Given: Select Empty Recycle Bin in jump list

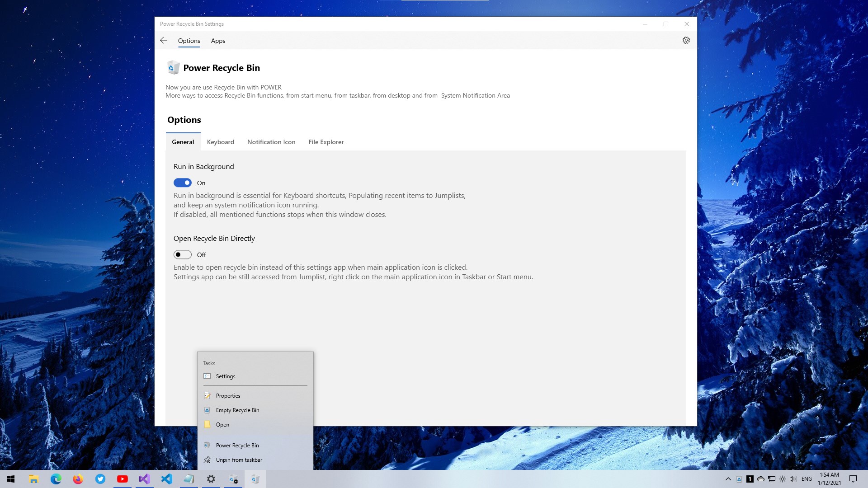Looking at the screenshot, I should pyautogui.click(x=255, y=410).
